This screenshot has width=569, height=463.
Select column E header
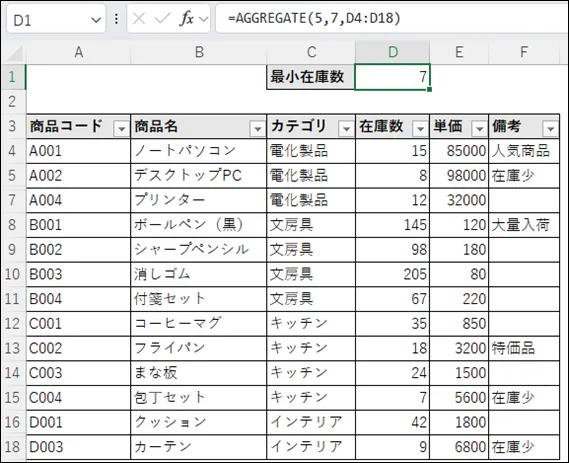(459, 53)
